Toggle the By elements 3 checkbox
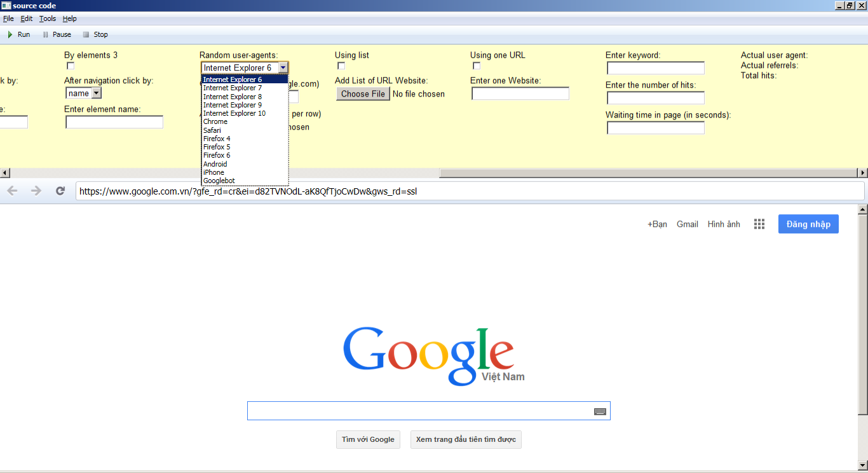Viewport: 868px width, 473px height. 71,66
